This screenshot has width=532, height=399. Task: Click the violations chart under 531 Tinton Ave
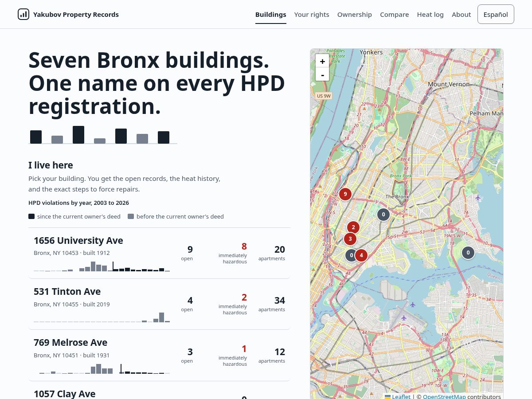[102, 317]
